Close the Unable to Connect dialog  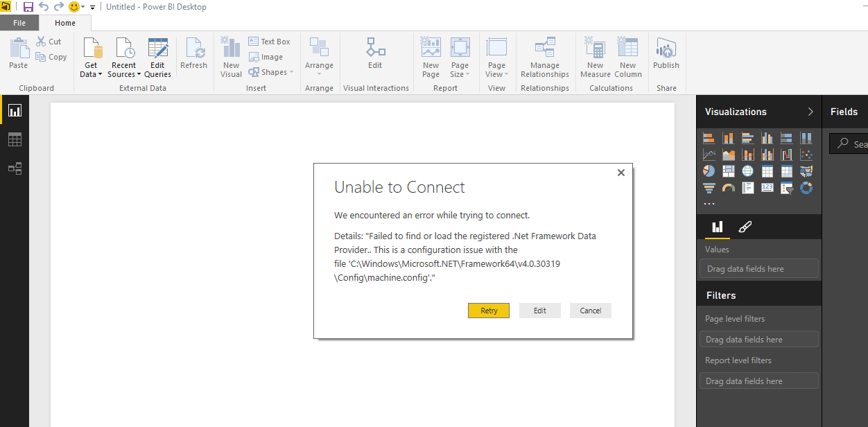click(x=621, y=173)
